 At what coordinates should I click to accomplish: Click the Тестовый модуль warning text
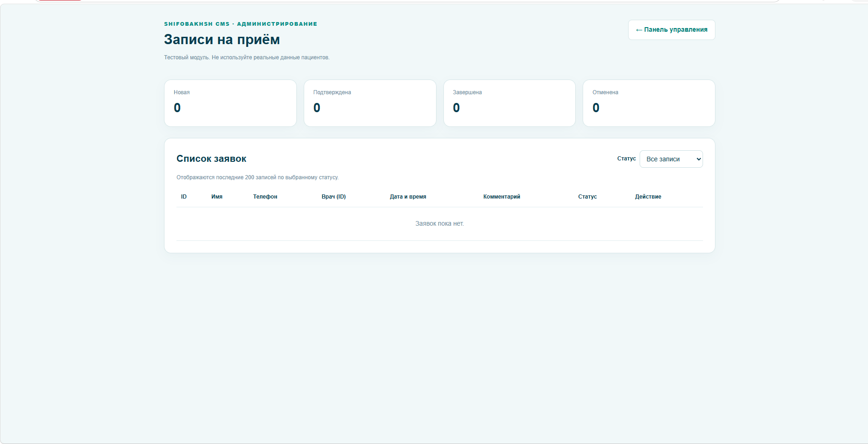(247, 57)
